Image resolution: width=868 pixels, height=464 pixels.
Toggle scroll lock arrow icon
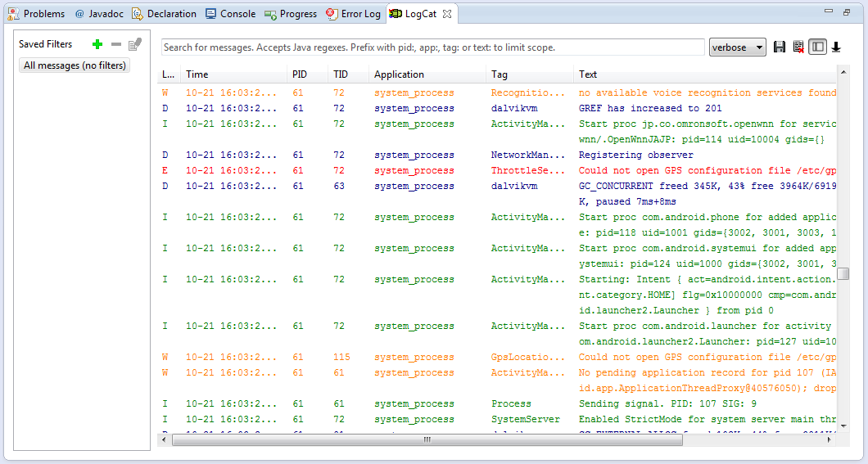point(836,47)
